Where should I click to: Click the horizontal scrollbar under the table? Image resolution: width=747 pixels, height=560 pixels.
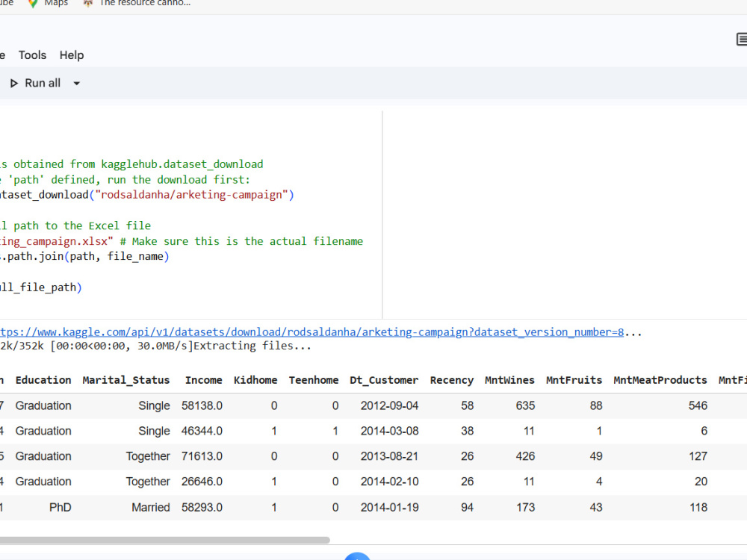tap(165, 540)
